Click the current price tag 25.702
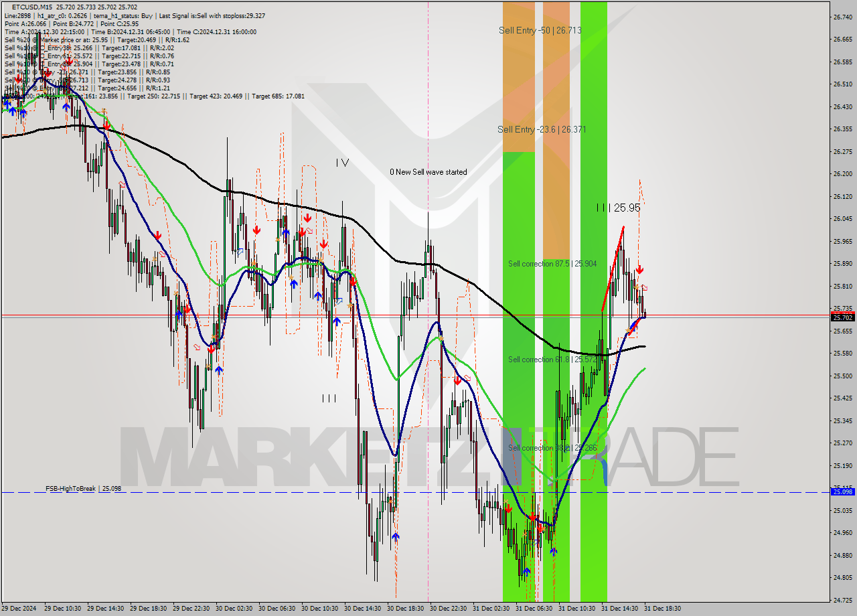This screenshot has height=616, width=857. pyautogui.click(x=842, y=317)
